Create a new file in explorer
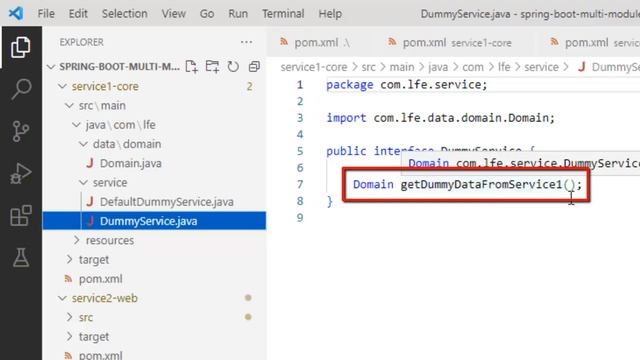640x360 pixels. pos(191,67)
